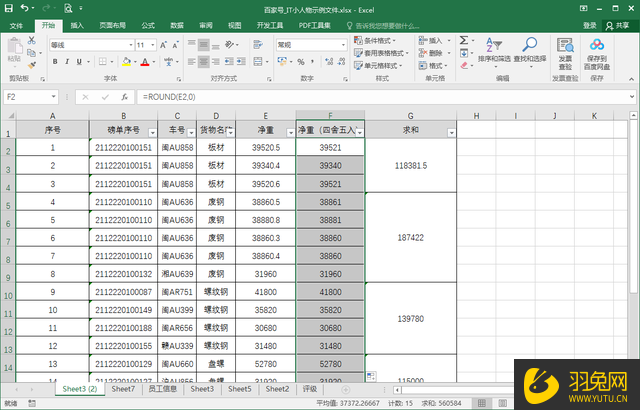This screenshot has height=410, width=640.
Task: Decrease font size with small A icon
Action: click(176, 45)
